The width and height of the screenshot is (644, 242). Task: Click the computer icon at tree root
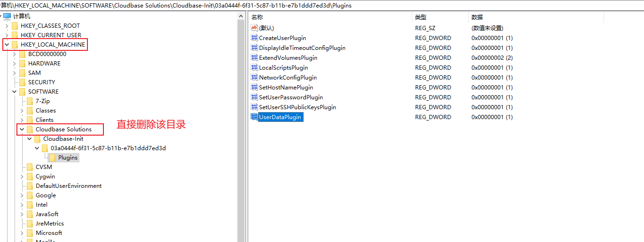pos(7,16)
